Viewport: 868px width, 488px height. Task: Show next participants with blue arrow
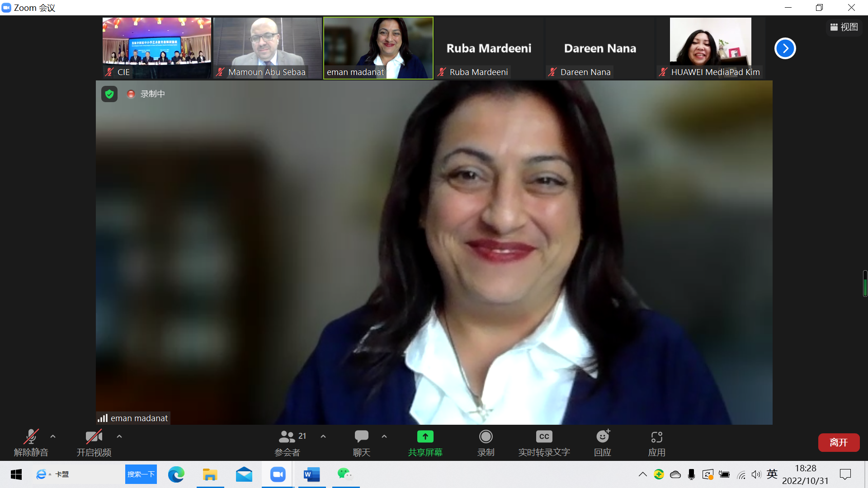785,48
